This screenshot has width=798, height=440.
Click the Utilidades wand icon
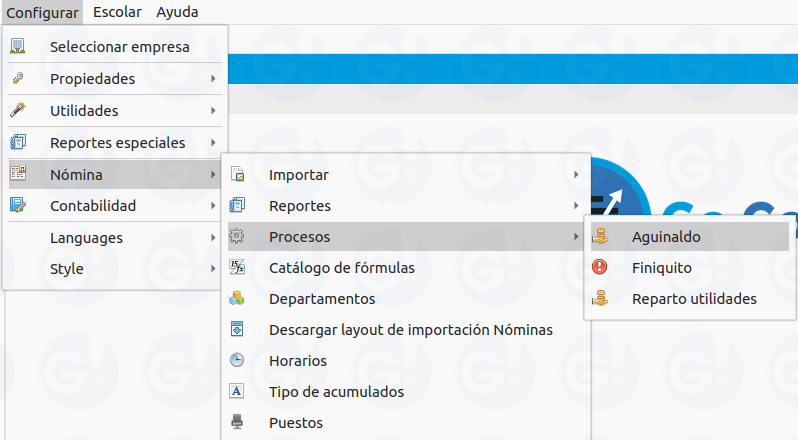pos(17,111)
